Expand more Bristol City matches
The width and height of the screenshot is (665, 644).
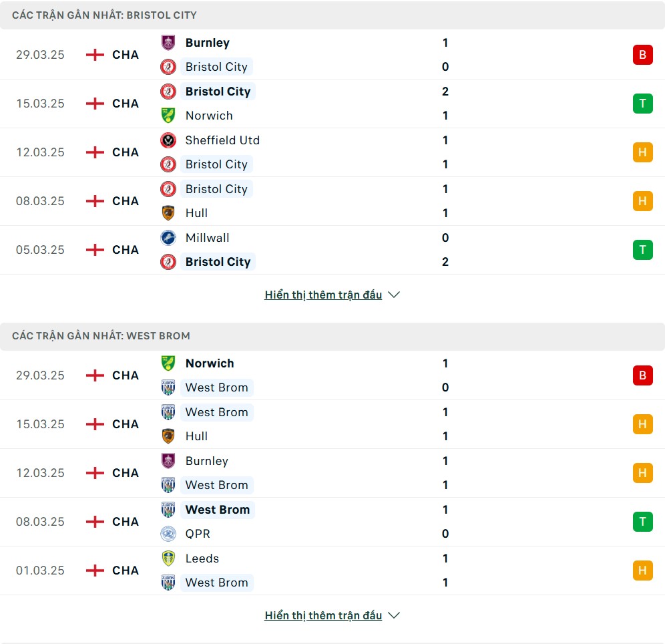(x=323, y=295)
